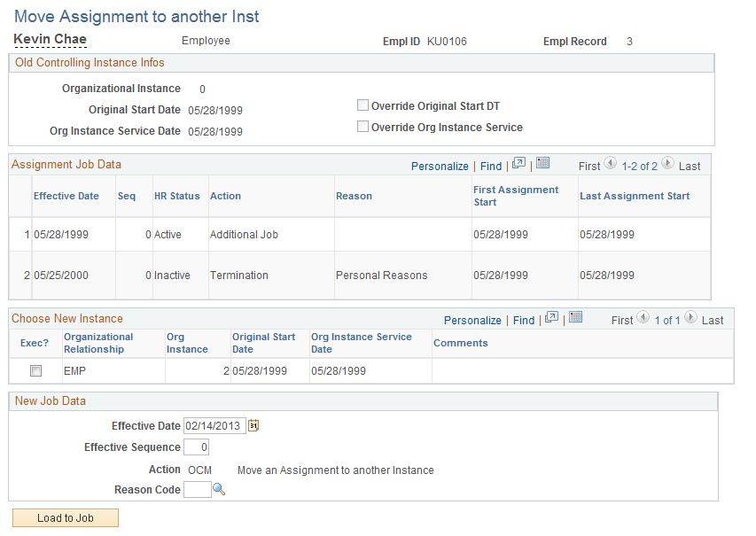Click the Kevin Chae employee name
This screenshot has width=756, height=536.
[50, 39]
